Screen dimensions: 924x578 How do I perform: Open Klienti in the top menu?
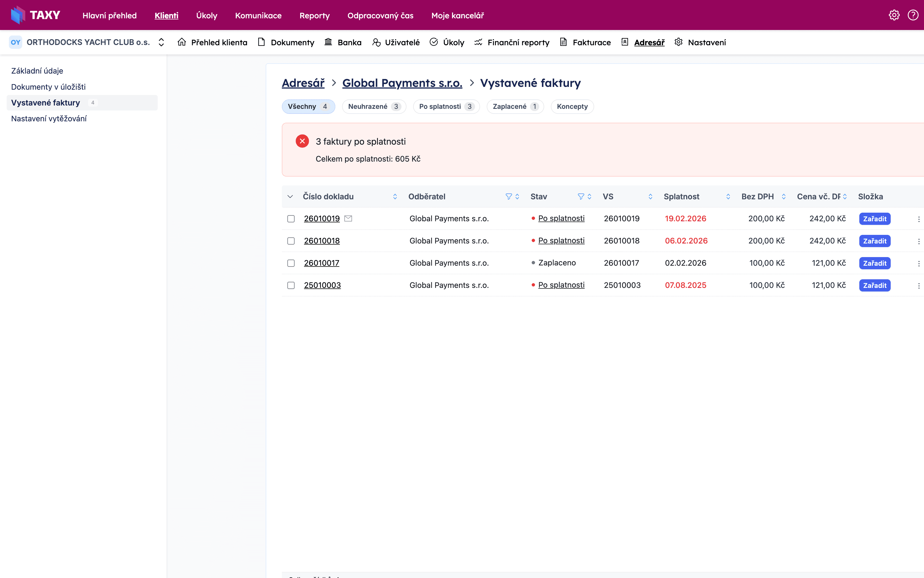tap(166, 15)
